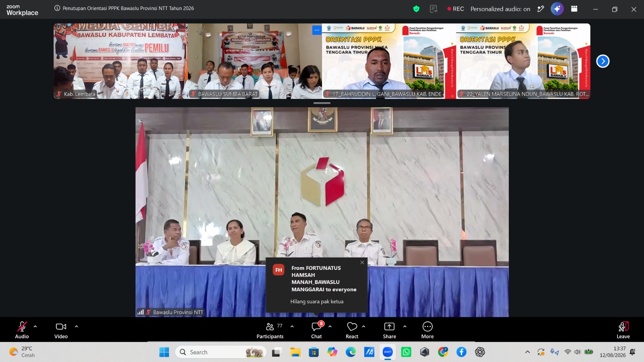Open clock and calendar 13:37
The height and width of the screenshot is (362, 644).
(x=613, y=352)
